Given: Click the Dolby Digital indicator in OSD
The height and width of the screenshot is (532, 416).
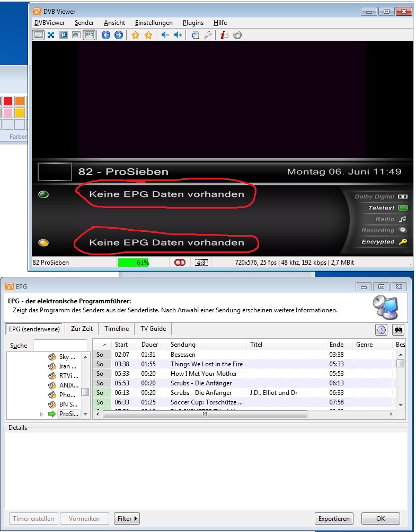Looking at the screenshot, I should click(x=380, y=197).
